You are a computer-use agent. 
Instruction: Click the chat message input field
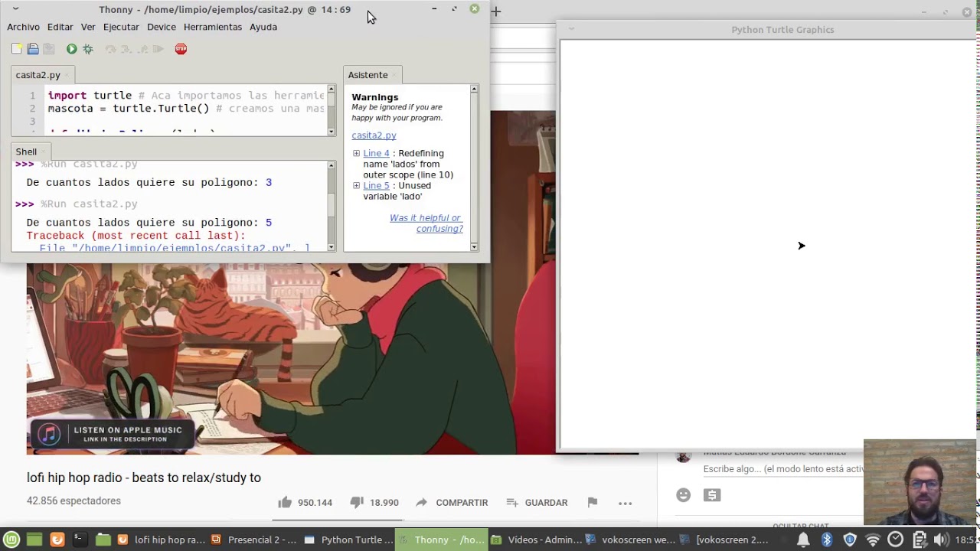(782, 469)
